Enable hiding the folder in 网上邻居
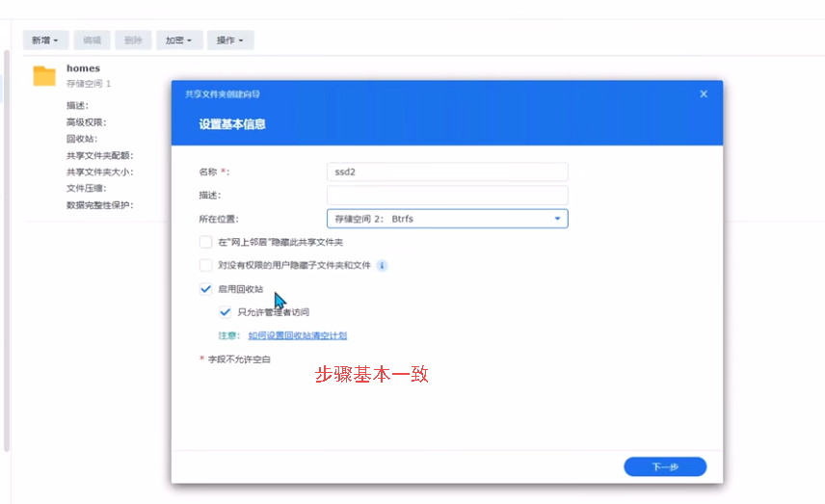Screen dimensions: 825x504 pos(205,242)
